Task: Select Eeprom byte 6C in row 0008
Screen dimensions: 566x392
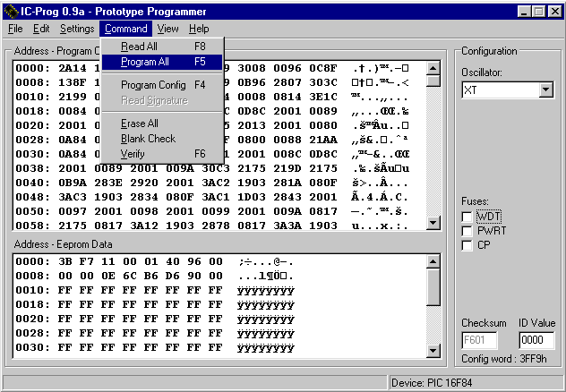Action: pos(130,276)
